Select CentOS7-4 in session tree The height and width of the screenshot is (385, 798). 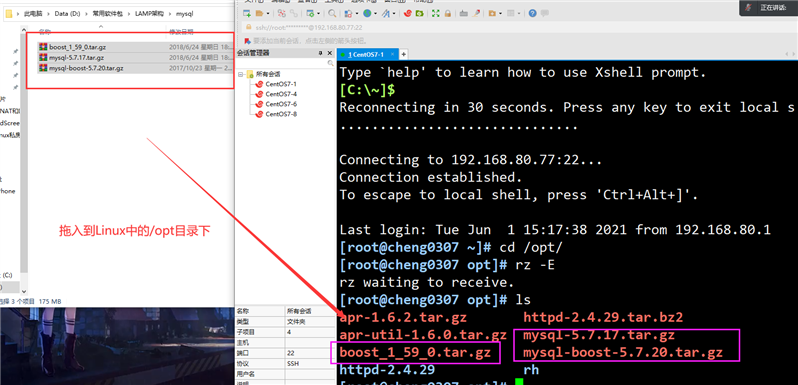[x=281, y=94]
